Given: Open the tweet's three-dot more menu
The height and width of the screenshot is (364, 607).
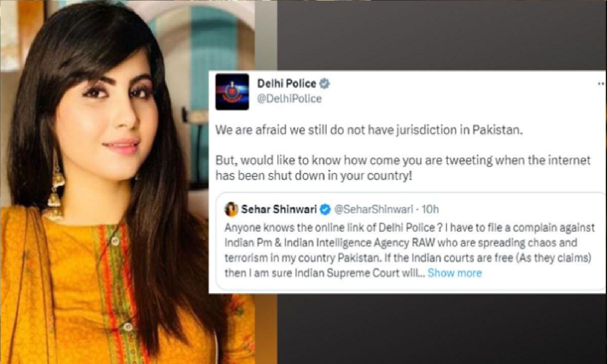Looking at the screenshot, I should [601, 84].
